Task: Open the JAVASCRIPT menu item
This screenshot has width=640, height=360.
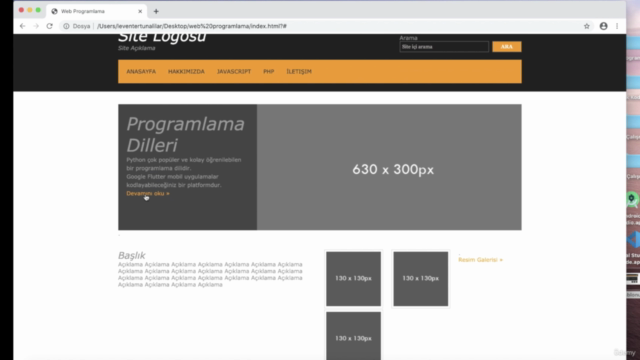Action: 234,71
